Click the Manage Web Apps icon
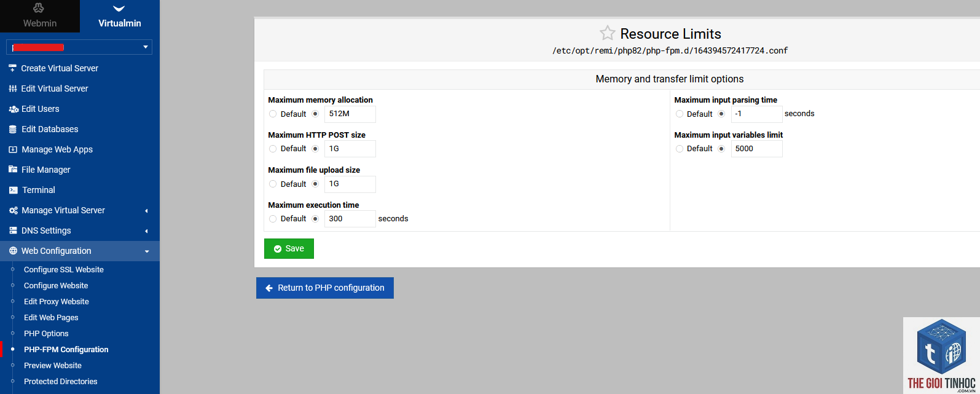Image resolution: width=980 pixels, height=394 pixels. (12, 149)
